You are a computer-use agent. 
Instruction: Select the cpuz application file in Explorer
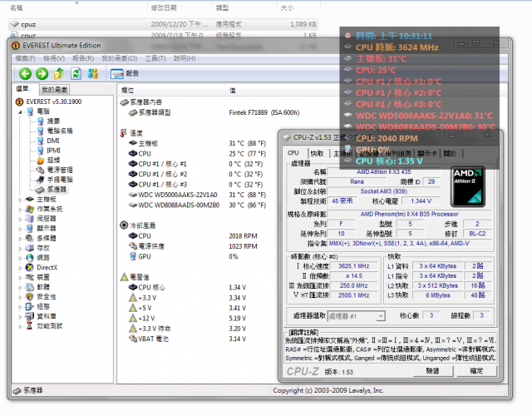coord(163,24)
